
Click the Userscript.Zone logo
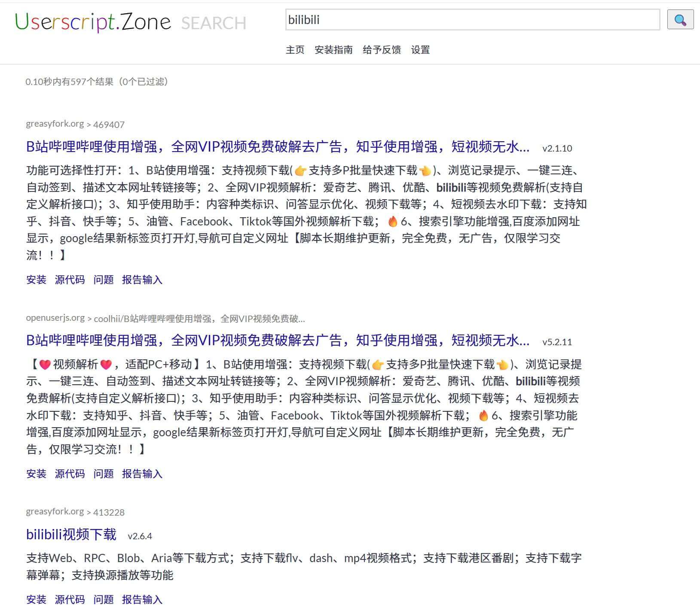[x=93, y=21]
